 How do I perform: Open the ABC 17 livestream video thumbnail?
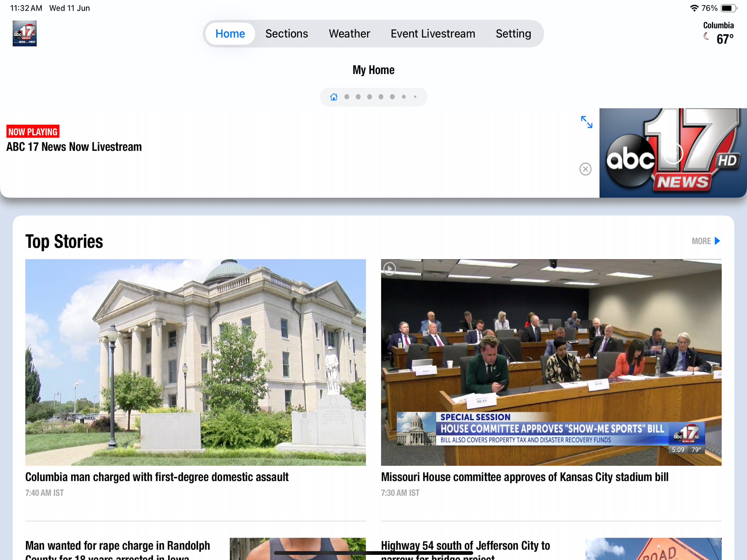[x=673, y=153]
